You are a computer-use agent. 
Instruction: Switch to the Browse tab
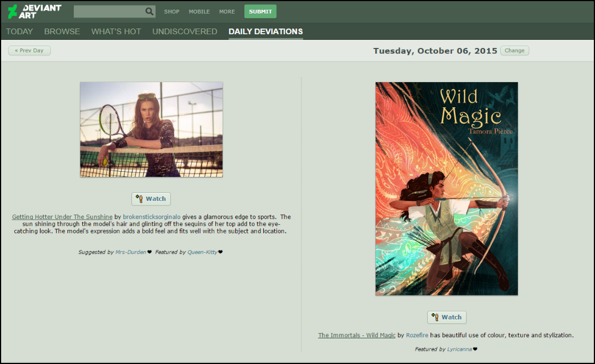62,31
